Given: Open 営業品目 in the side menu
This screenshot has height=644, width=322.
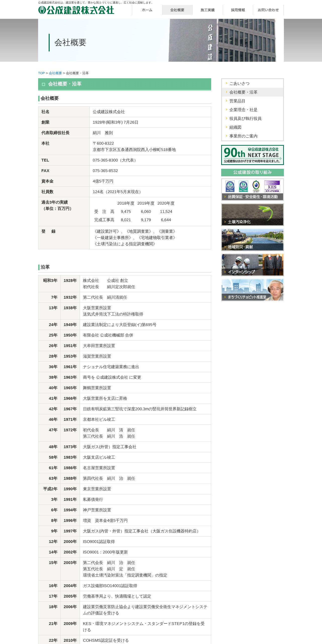Looking at the screenshot, I should point(253,101).
